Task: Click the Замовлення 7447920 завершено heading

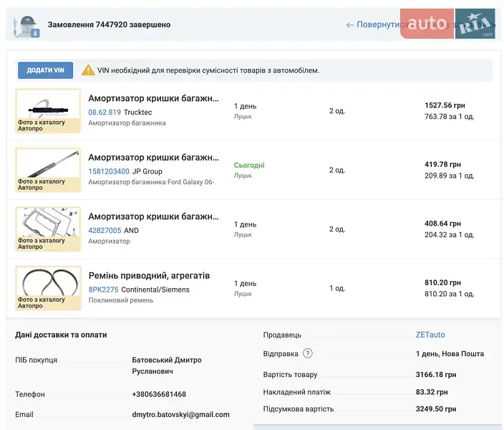Action: pyautogui.click(x=109, y=24)
